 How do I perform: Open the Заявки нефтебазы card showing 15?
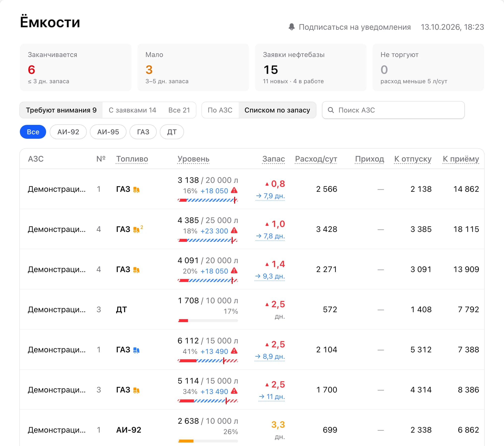pos(311,67)
